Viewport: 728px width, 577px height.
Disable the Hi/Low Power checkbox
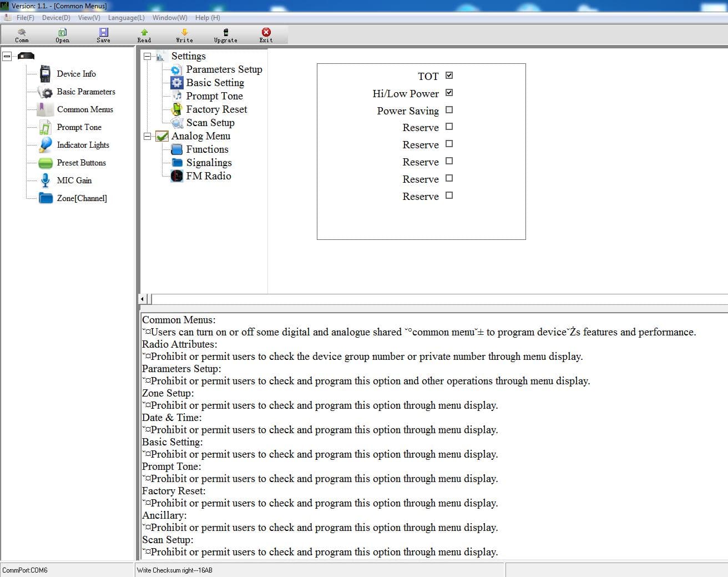pos(449,93)
